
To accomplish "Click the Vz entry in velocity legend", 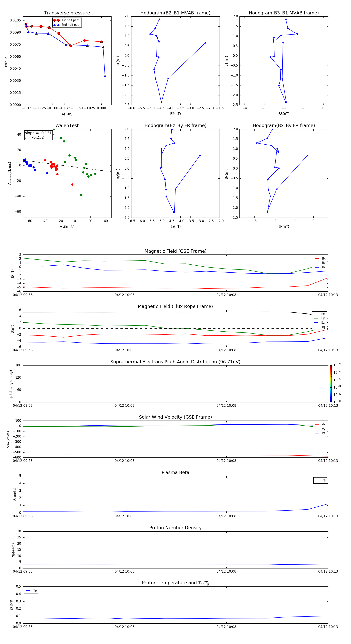I will click(320, 433).
